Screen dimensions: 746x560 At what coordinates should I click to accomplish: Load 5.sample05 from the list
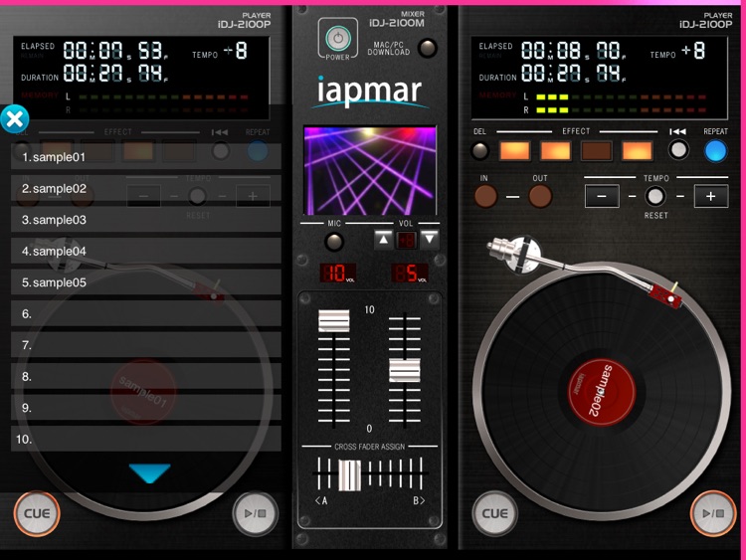tap(145, 282)
